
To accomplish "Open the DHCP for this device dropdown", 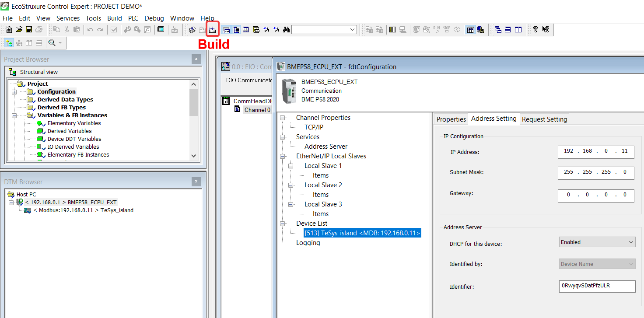I will pos(631,242).
